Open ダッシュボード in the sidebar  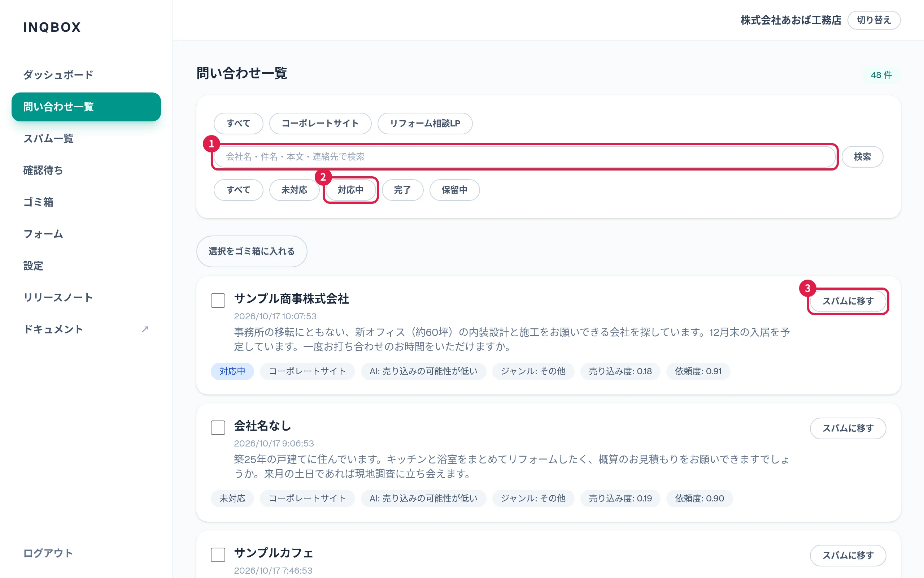[86, 75]
